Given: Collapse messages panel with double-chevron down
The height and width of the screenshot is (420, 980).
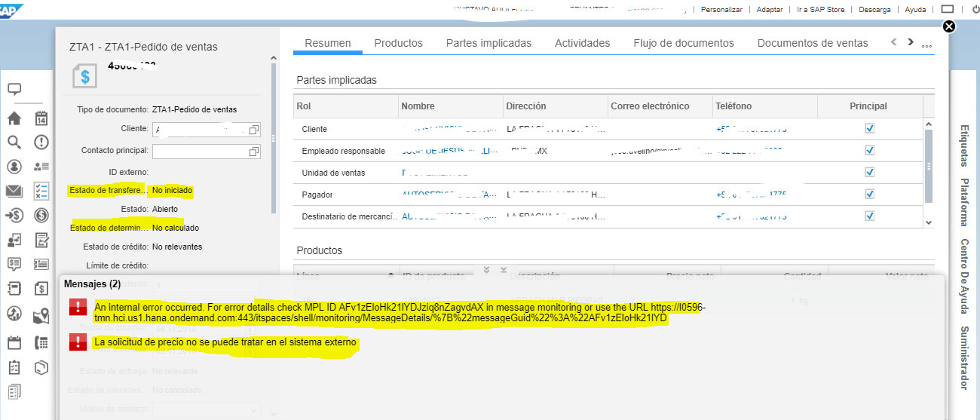Looking at the screenshot, I should click(x=486, y=270).
